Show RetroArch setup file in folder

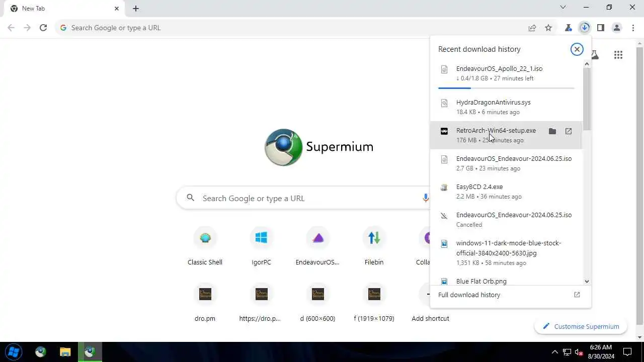(552, 131)
